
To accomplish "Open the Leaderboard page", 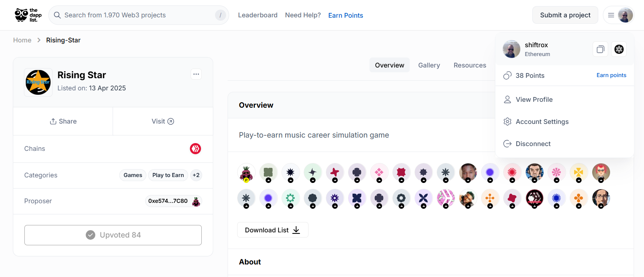I will click(258, 15).
